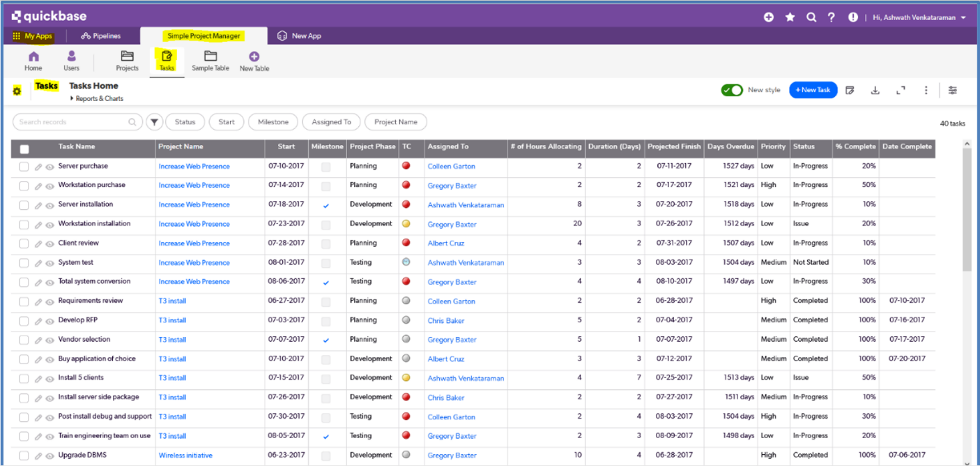Open the Status filter dropdown
This screenshot has height=466, width=980.
pos(185,122)
